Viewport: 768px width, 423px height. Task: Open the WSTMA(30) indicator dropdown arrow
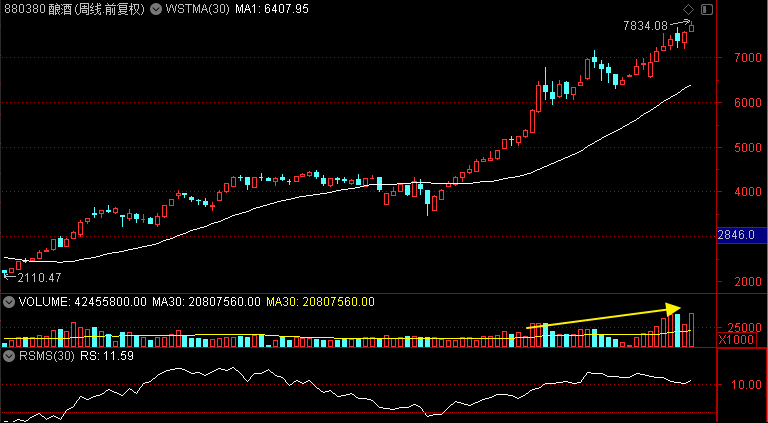(156, 9)
